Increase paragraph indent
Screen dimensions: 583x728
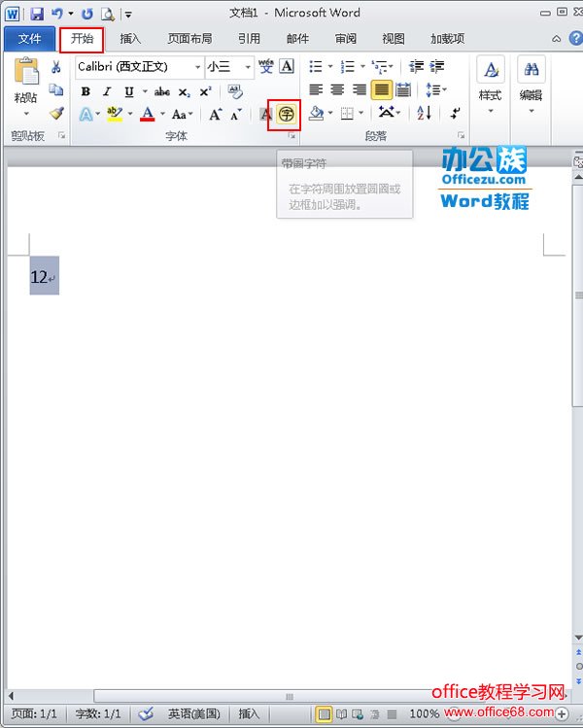click(437, 67)
